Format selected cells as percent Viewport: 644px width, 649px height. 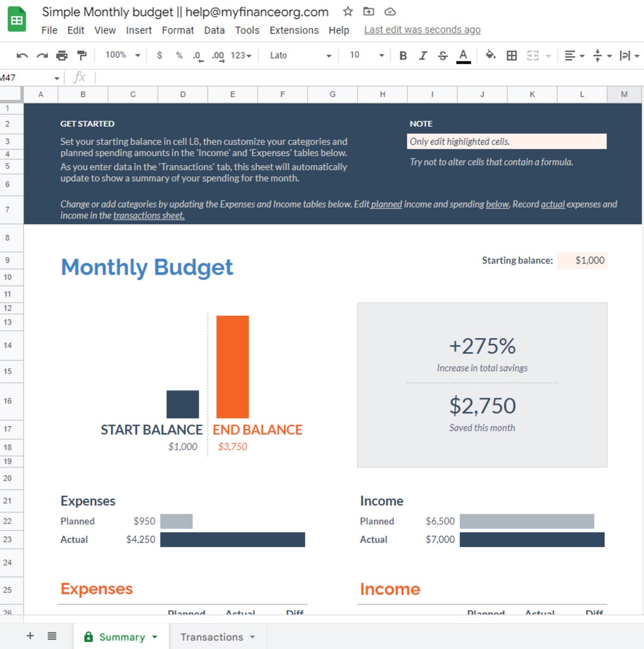(x=179, y=55)
